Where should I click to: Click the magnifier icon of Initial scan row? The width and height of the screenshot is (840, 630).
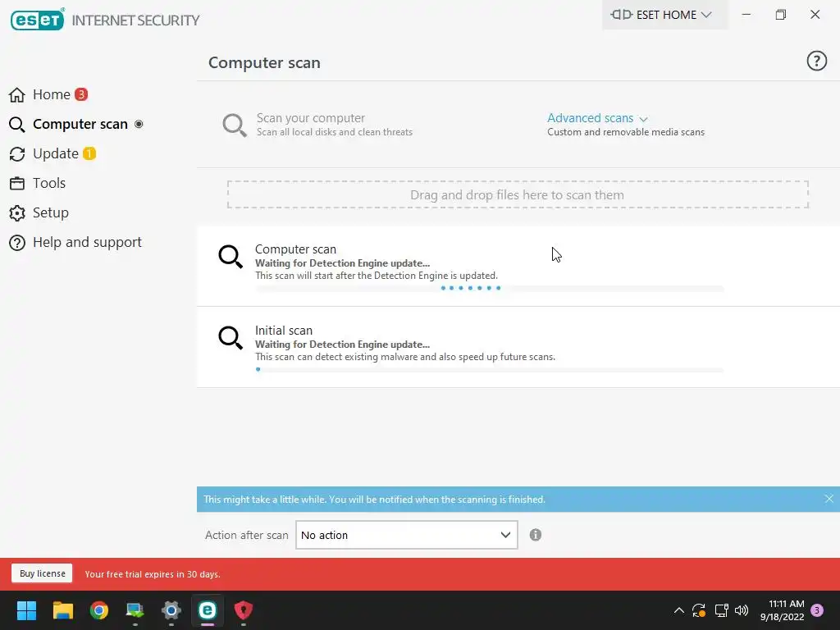[x=231, y=337]
